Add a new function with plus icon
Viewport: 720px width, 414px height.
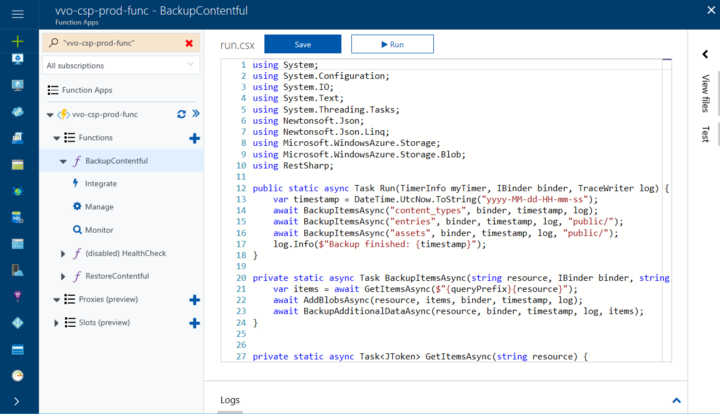click(195, 138)
